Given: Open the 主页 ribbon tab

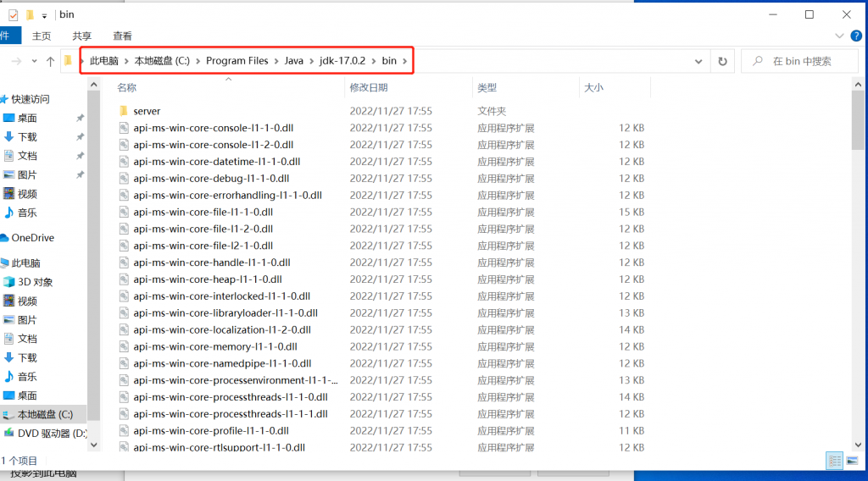Looking at the screenshot, I should [42, 36].
